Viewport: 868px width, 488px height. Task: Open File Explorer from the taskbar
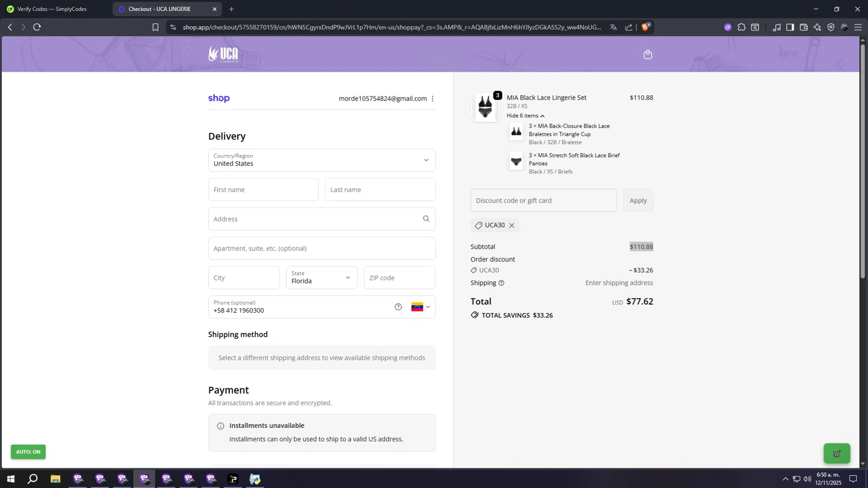click(56, 479)
